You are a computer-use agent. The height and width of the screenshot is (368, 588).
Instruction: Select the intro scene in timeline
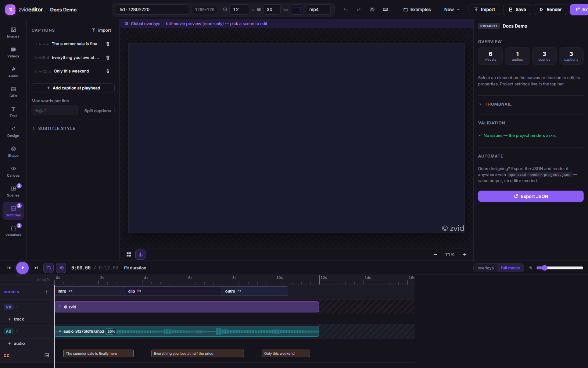pyautogui.click(x=90, y=291)
